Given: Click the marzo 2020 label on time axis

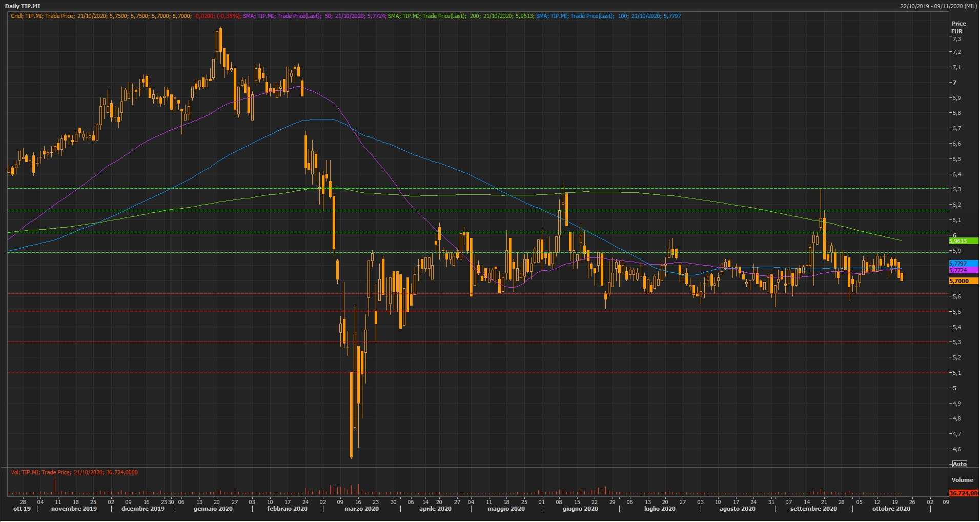Looking at the screenshot, I should pyautogui.click(x=361, y=509).
